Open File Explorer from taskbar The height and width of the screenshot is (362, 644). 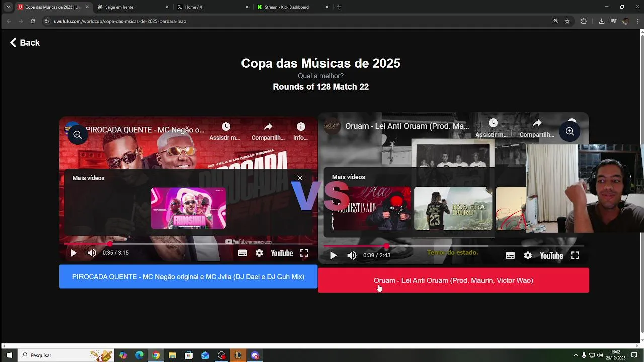click(172, 355)
